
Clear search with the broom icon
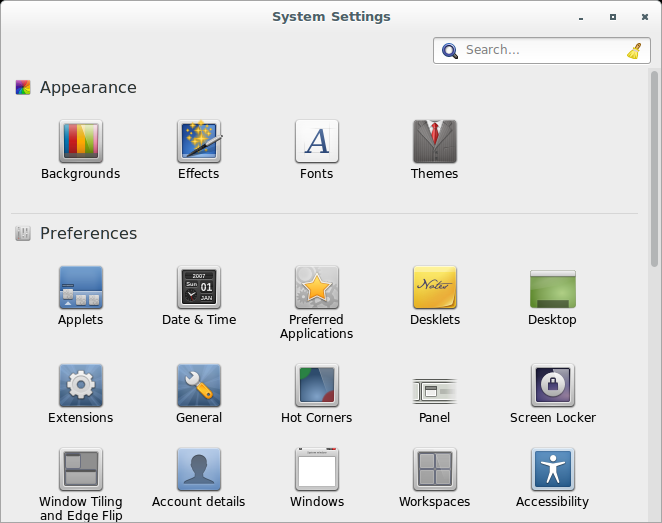[x=634, y=50]
